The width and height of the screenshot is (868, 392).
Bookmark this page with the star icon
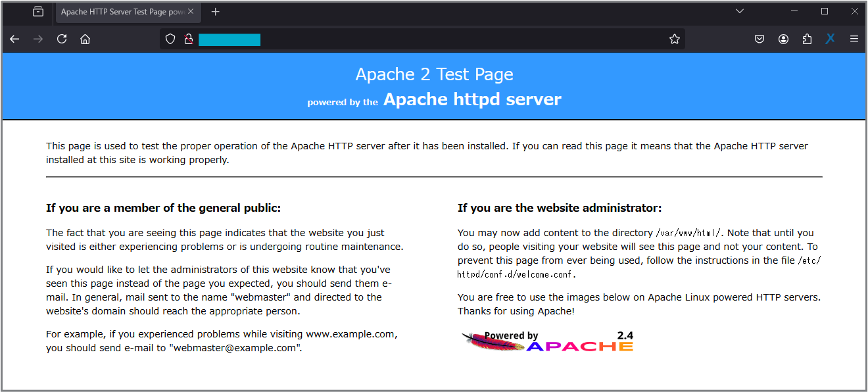point(674,39)
